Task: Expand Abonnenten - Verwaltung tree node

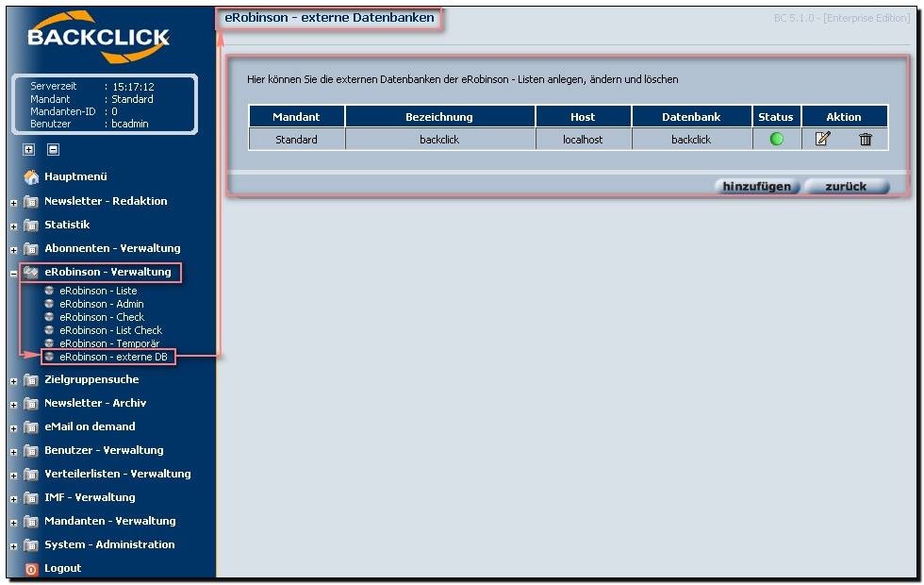Action: coord(13,250)
